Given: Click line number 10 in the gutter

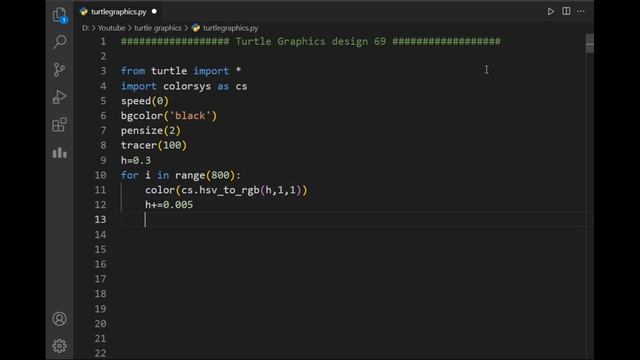Looking at the screenshot, I should 100,176.
